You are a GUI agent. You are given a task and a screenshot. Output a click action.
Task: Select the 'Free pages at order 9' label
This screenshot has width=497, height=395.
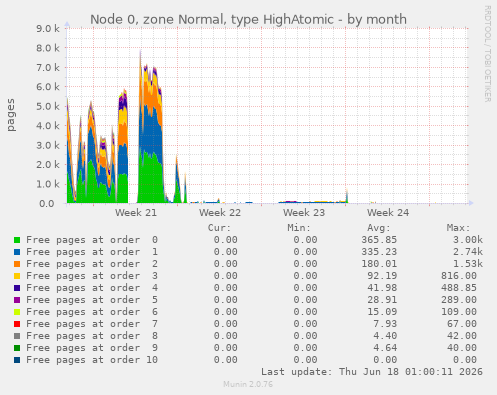click(x=92, y=348)
